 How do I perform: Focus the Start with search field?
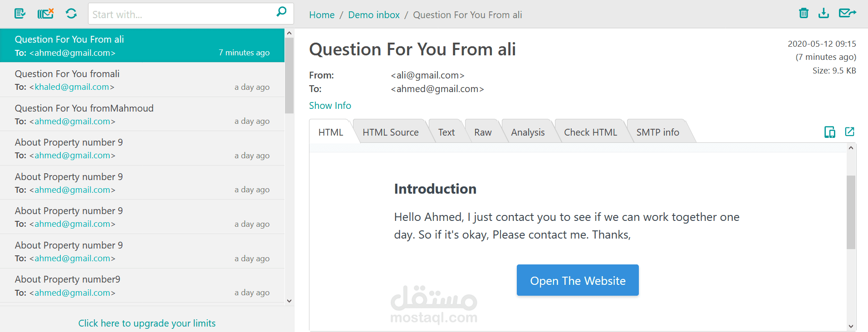(x=181, y=15)
